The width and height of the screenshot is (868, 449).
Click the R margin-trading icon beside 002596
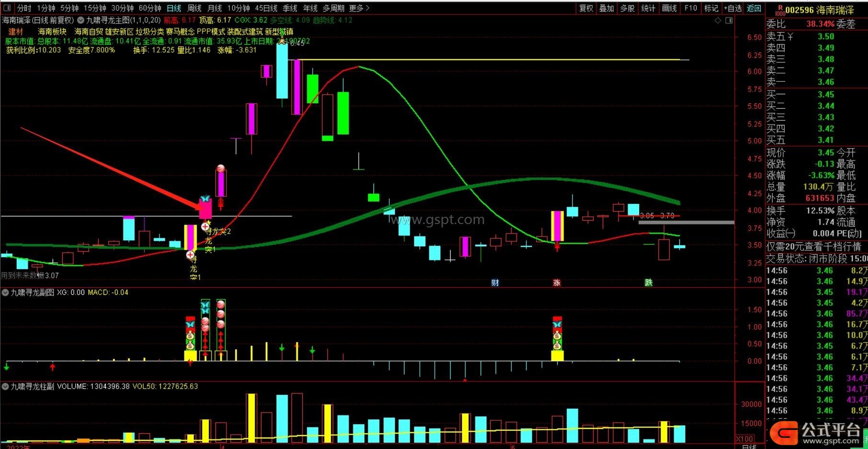pos(780,10)
